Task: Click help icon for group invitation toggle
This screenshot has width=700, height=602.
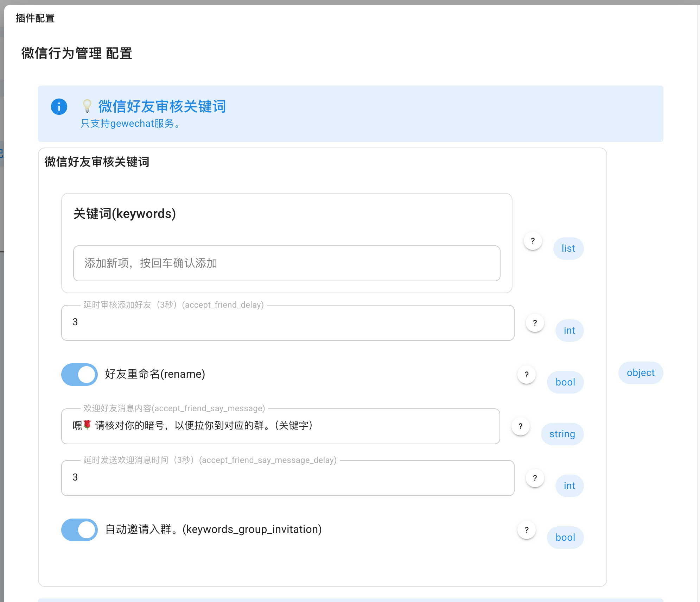Action: point(526,530)
